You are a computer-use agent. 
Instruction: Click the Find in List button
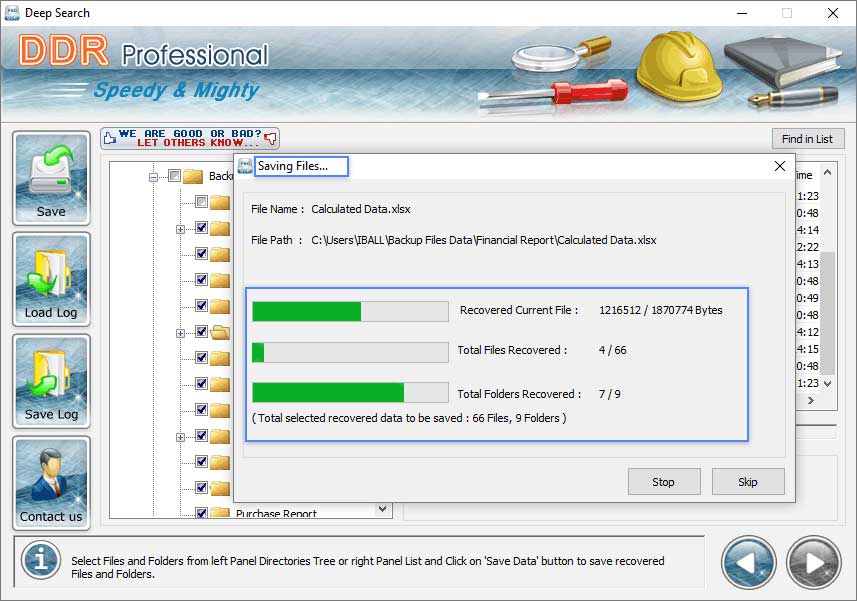coord(807,139)
